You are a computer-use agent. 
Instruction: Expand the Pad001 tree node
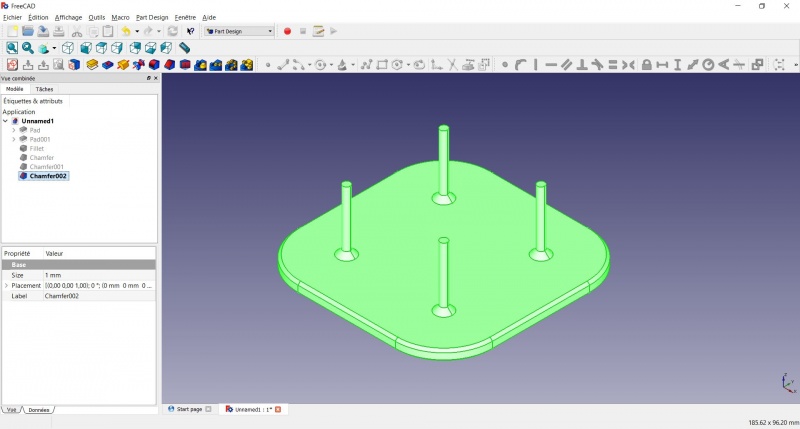click(x=14, y=139)
